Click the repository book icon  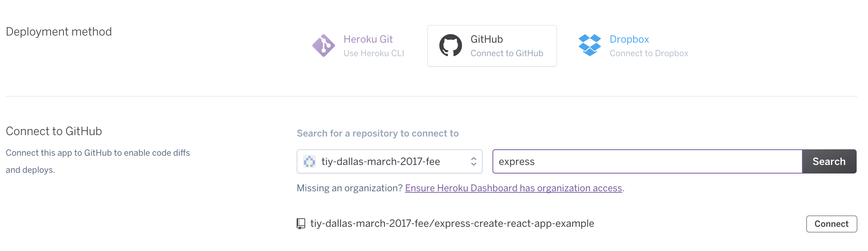[x=301, y=224]
